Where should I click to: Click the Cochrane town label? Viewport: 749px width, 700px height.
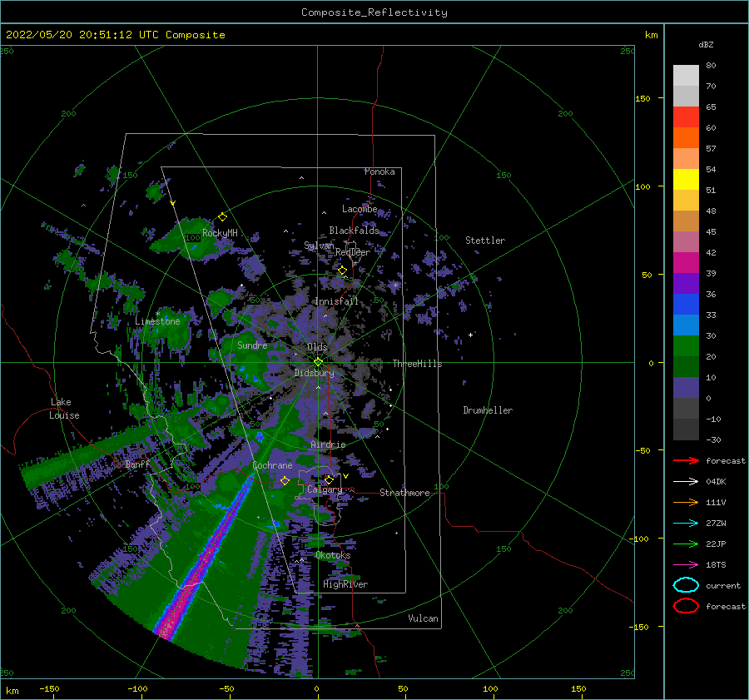coord(272,465)
